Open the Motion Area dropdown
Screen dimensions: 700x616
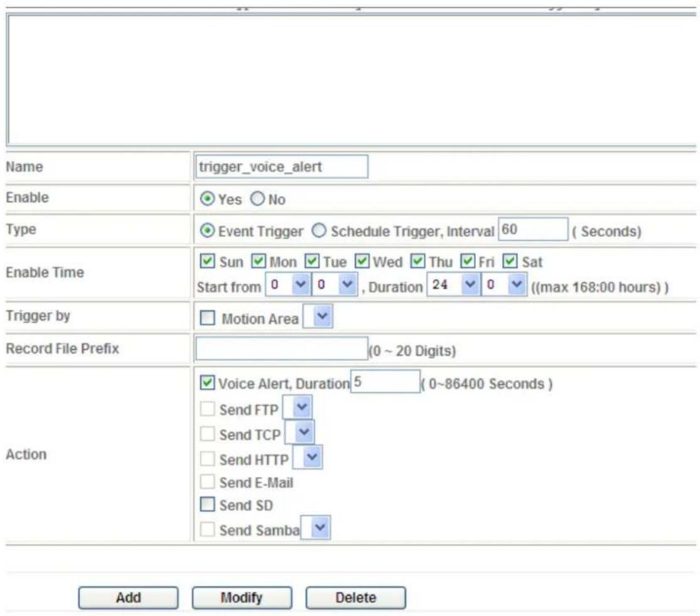[318, 316]
